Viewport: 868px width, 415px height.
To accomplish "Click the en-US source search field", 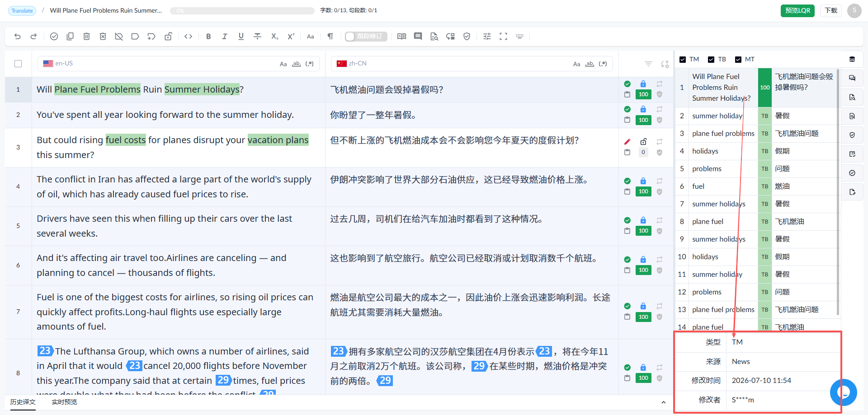I will coord(179,64).
